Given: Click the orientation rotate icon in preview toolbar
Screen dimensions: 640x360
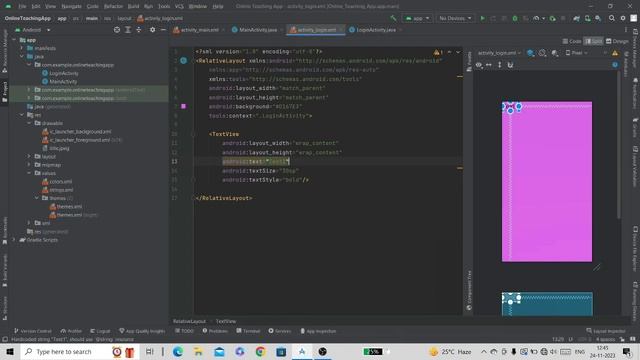Looking at the screenshot, I should click(542, 53).
